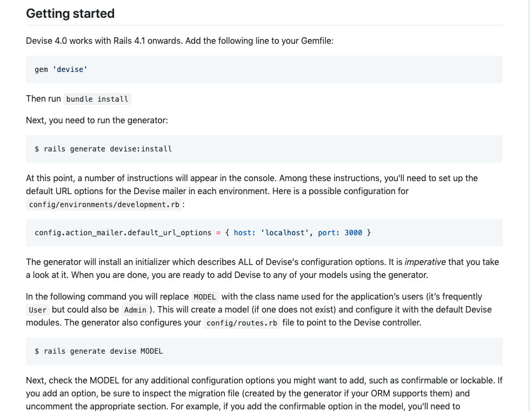
Task: Click the "port:" key in code block
Action: pyautogui.click(x=329, y=233)
